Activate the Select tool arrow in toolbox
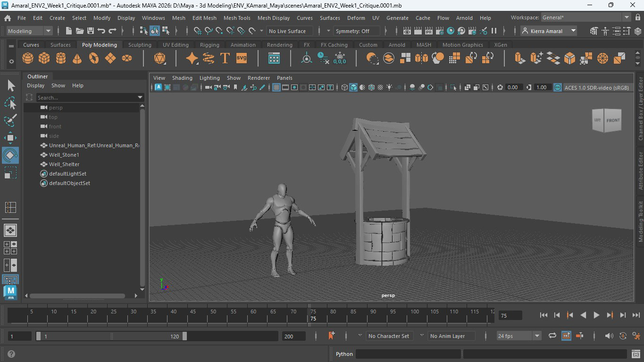The width and height of the screenshot is (644, 362). [10, 85]
